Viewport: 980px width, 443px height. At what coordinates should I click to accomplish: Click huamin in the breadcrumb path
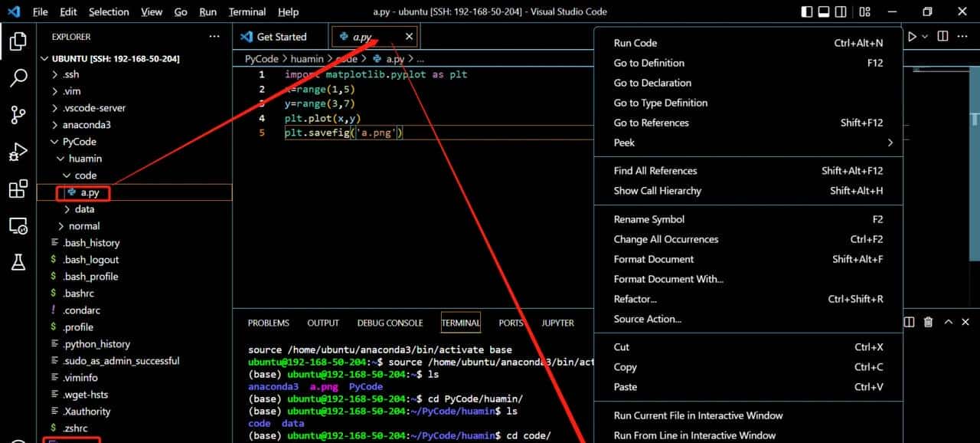tap(307, 58)
